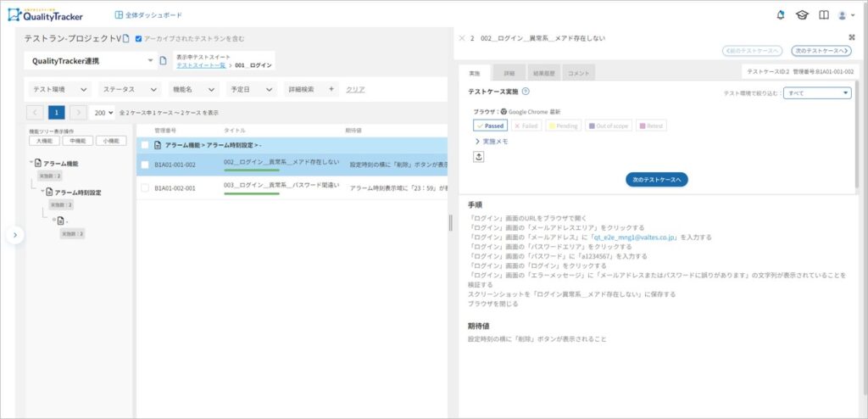Click the blue 次のテストケースへ button
Screen dimensions: 868x419
[656, 180]
